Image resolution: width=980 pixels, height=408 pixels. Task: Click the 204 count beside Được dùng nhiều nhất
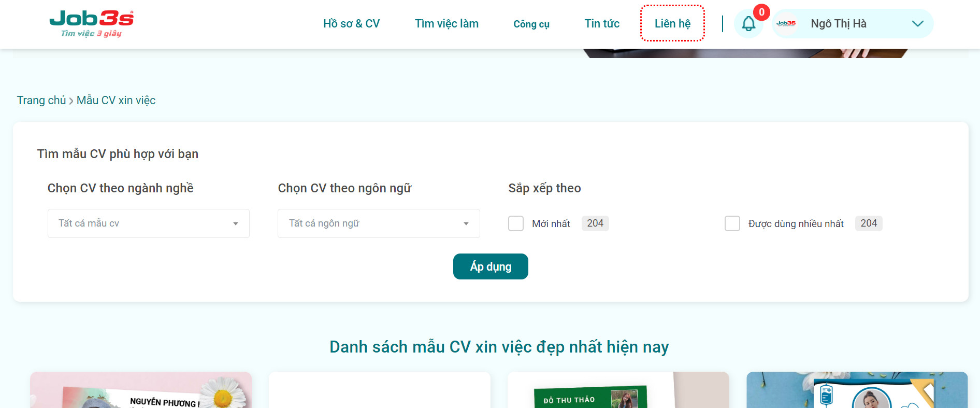coord(869,223)
